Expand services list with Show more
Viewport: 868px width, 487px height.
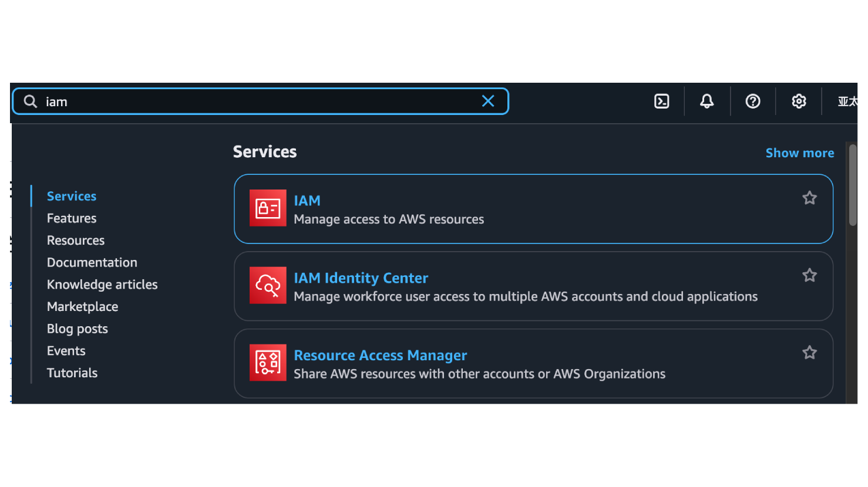pyautogui.click(x=799, y=153)
